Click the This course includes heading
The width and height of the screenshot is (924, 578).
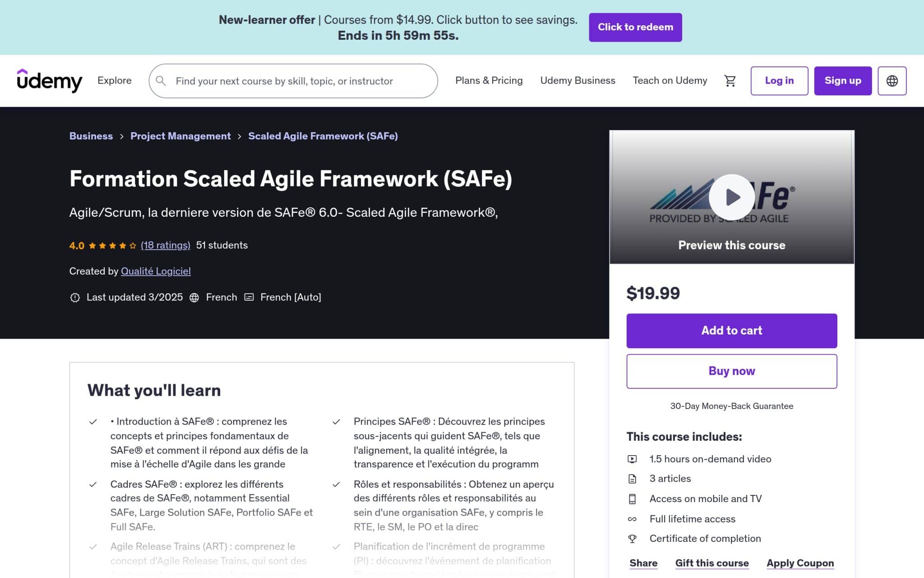coord(684,437)
